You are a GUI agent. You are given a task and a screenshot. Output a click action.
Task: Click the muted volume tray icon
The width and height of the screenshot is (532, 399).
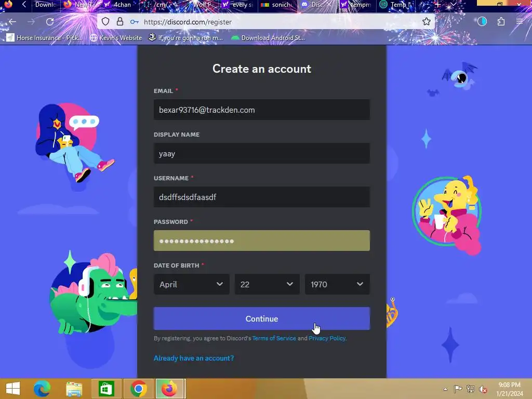pyautogui.click(x=483, y=389)
